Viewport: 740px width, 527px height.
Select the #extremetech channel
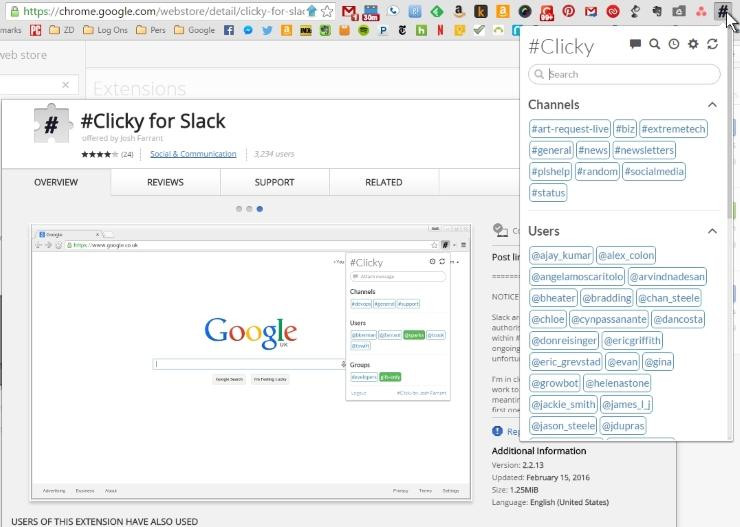673,129
